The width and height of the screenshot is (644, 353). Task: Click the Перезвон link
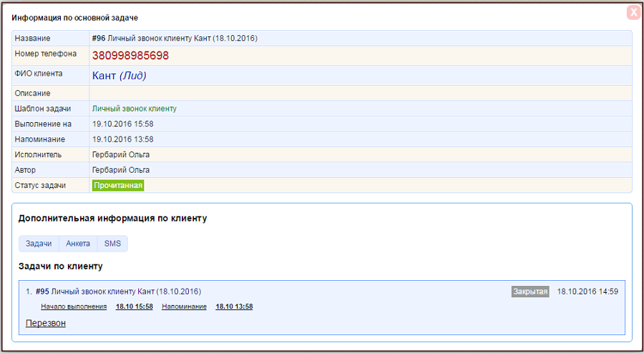pyautogui.click(x=46, y=323)
